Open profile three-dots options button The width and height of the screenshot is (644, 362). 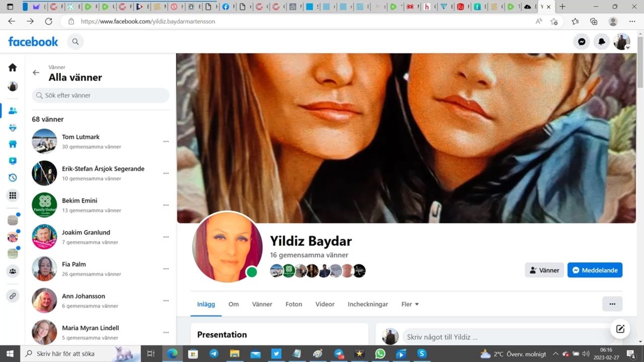(x=612, y=304)
